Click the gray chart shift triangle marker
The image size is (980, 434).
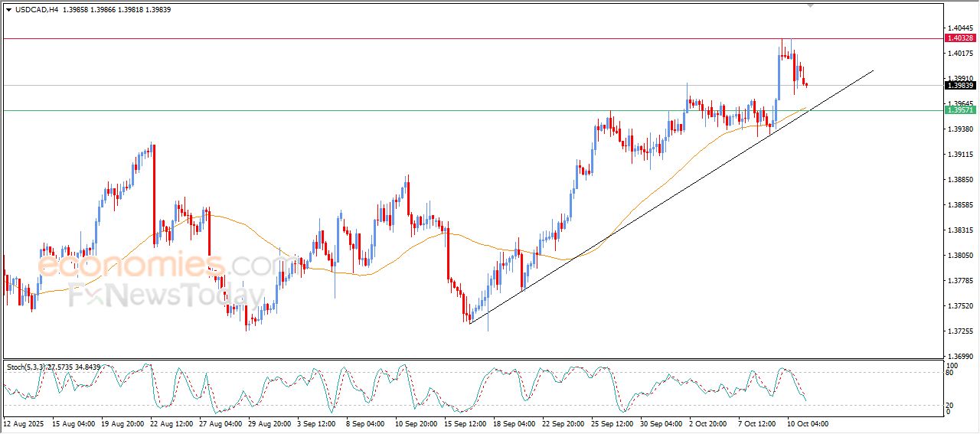click(810, 5)
